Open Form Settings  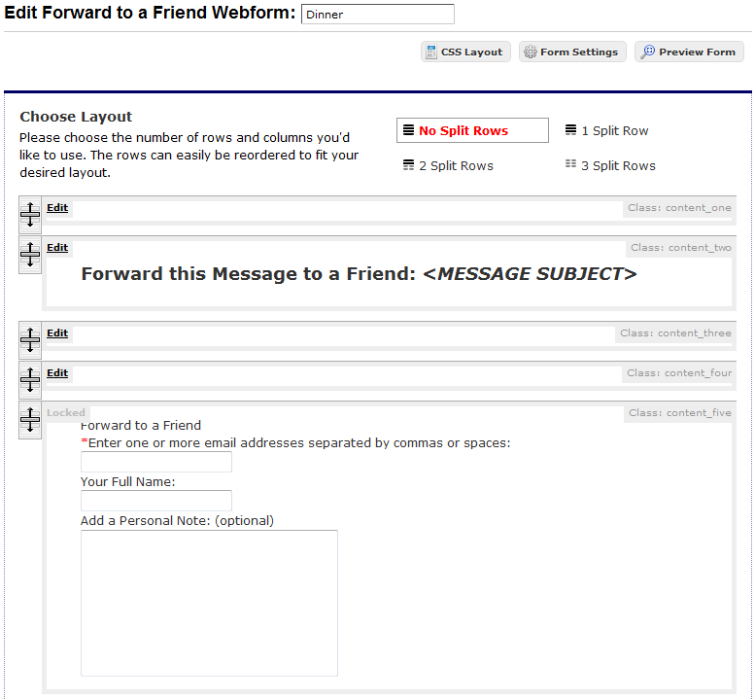(569, 52)
